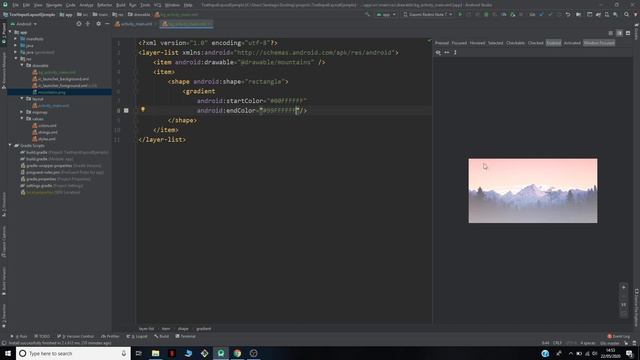Viewport: 640px width, 360px height.
Task: Click the build hammer icon in toolbar
Action: coord(367,14)
